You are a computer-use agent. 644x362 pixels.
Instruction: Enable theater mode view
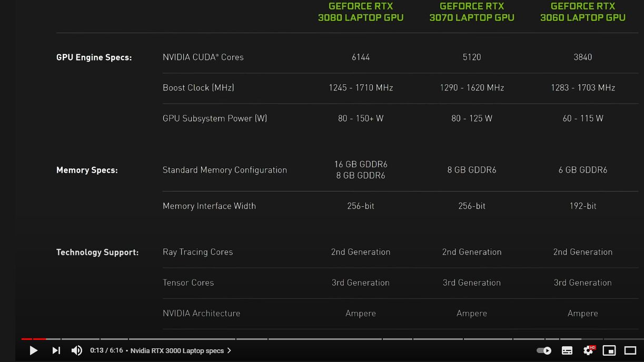tap(630, 350)
